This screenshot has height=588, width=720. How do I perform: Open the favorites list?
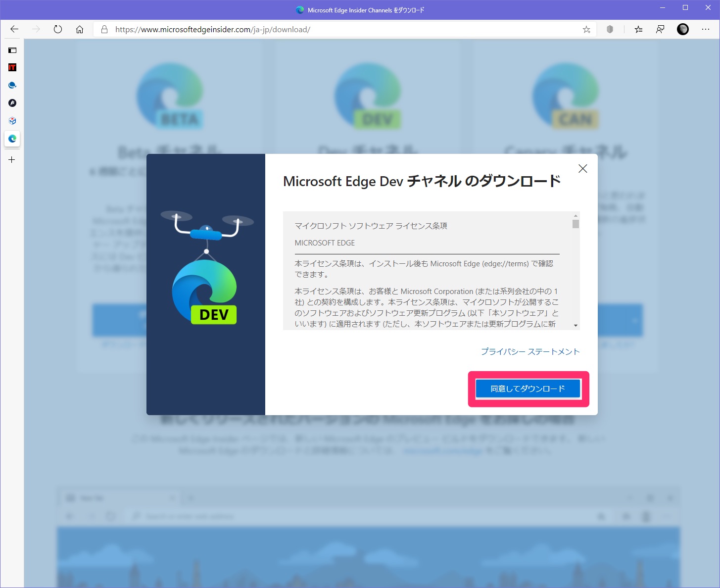point(638,29)
